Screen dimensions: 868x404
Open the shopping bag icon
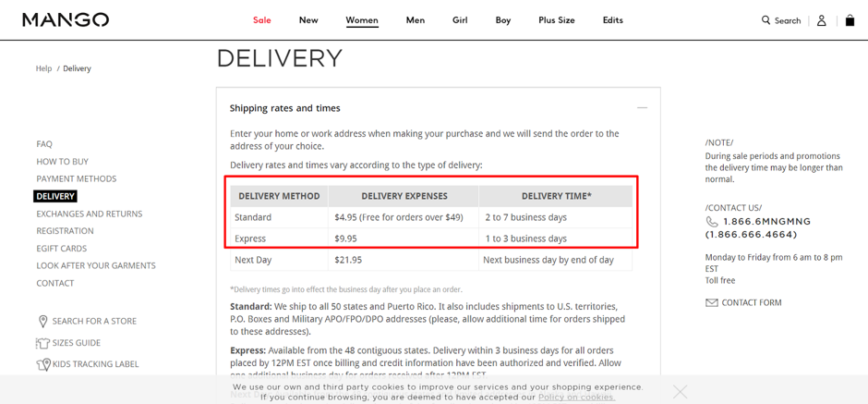coord(850,19)
